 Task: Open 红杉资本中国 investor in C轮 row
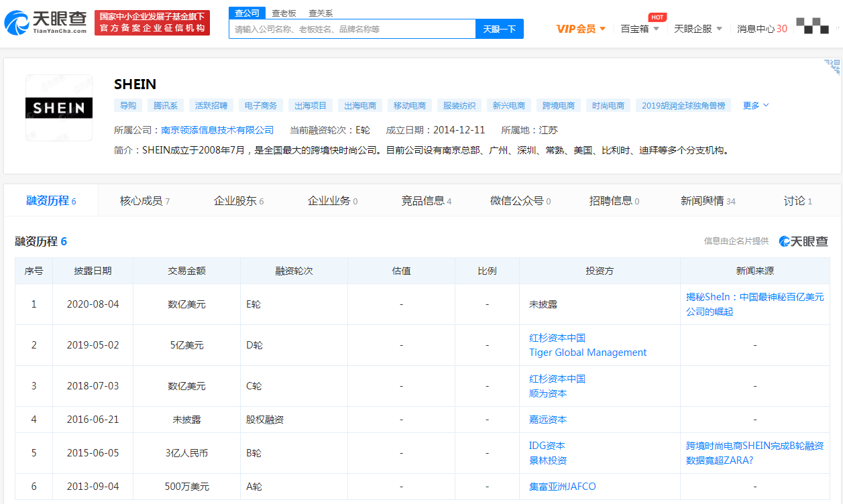tap(557, 379)
